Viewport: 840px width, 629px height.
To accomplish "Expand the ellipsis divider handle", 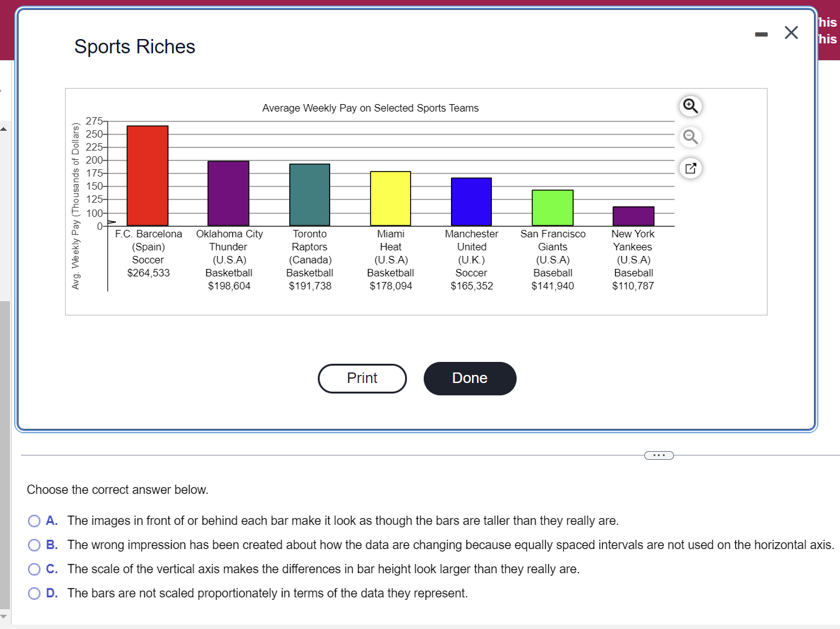I will (658, 455).
